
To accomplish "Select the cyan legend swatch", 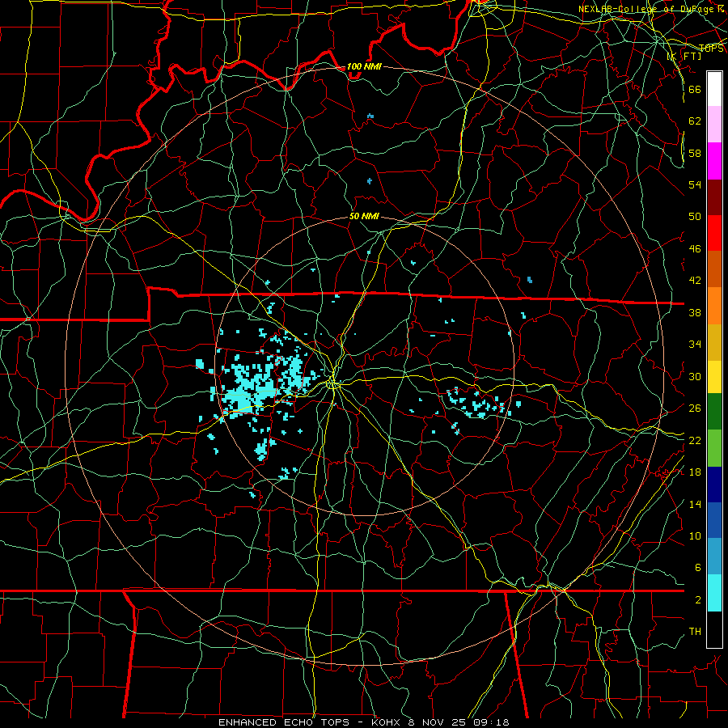I will pos(714,593).
